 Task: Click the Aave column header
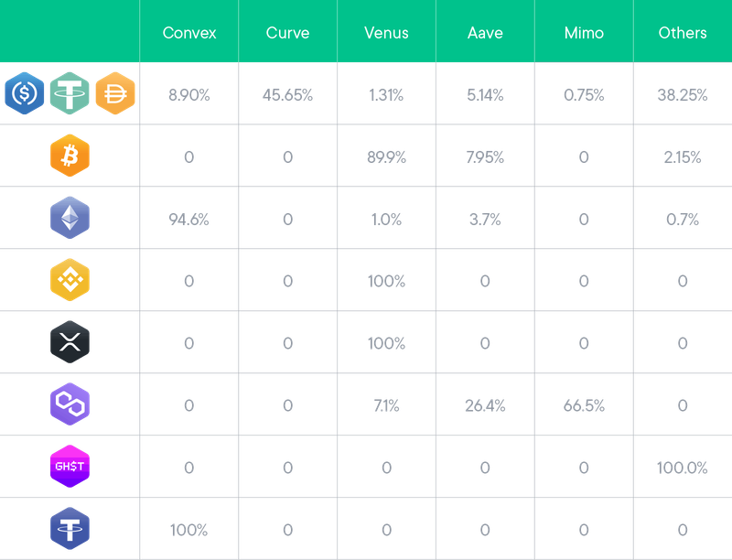485,33
